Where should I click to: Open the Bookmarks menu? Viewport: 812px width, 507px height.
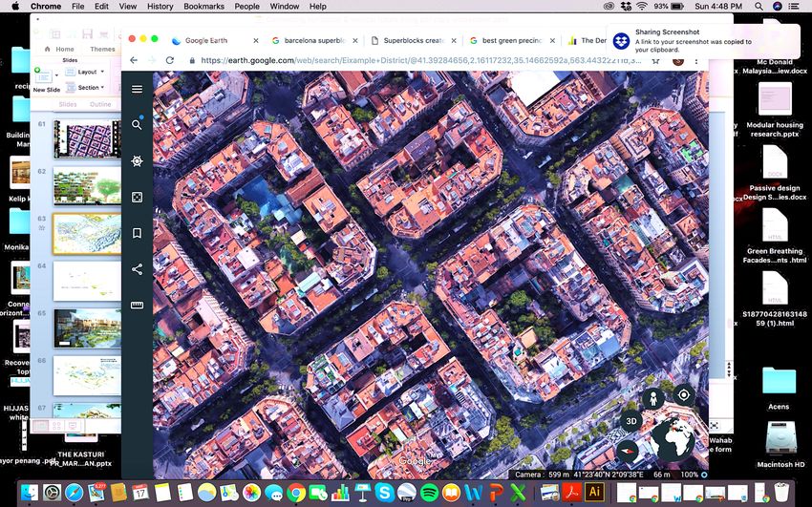click(x=204, y=7)
